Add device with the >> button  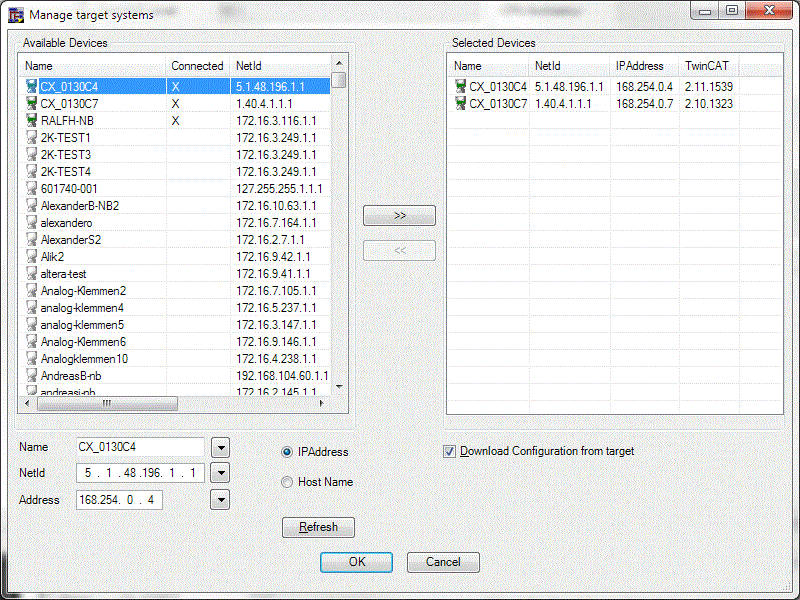pos(399,215)
